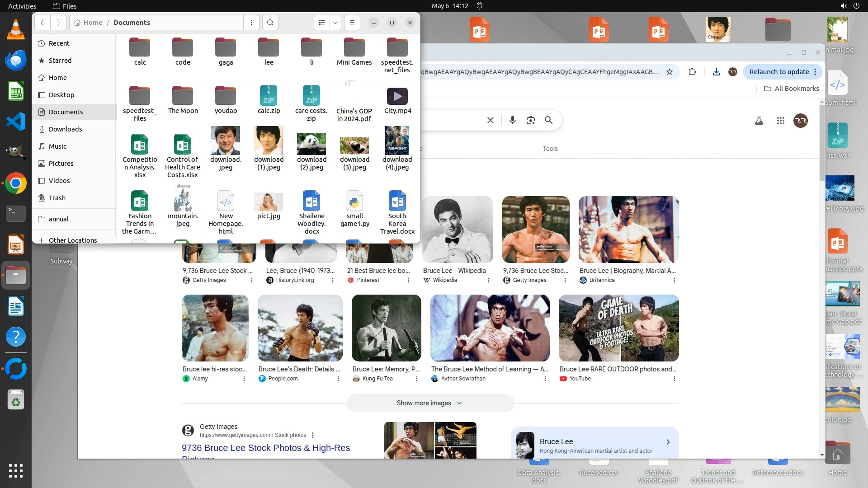Select Downloads in the Files sidebar

65,129
